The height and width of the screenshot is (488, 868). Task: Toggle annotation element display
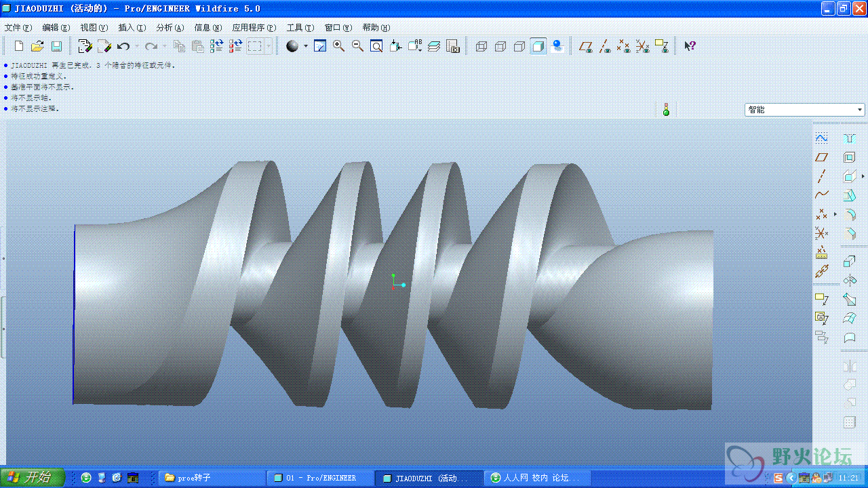pyautogui.click(x=662, y=46)
